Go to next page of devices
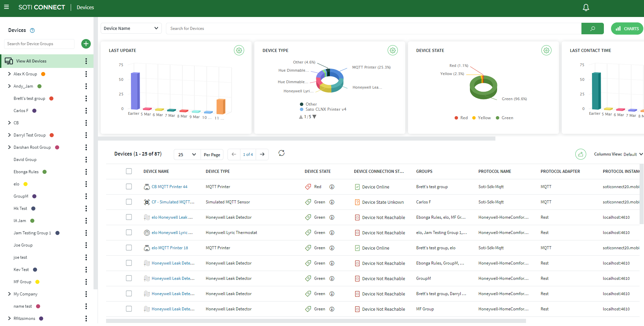The image size is (644, 326). coord(262,154)
